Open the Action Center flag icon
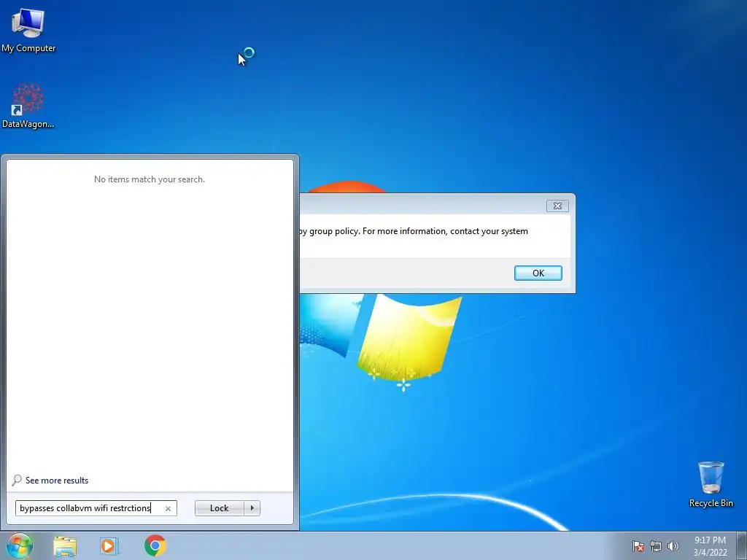 point(638,546)
